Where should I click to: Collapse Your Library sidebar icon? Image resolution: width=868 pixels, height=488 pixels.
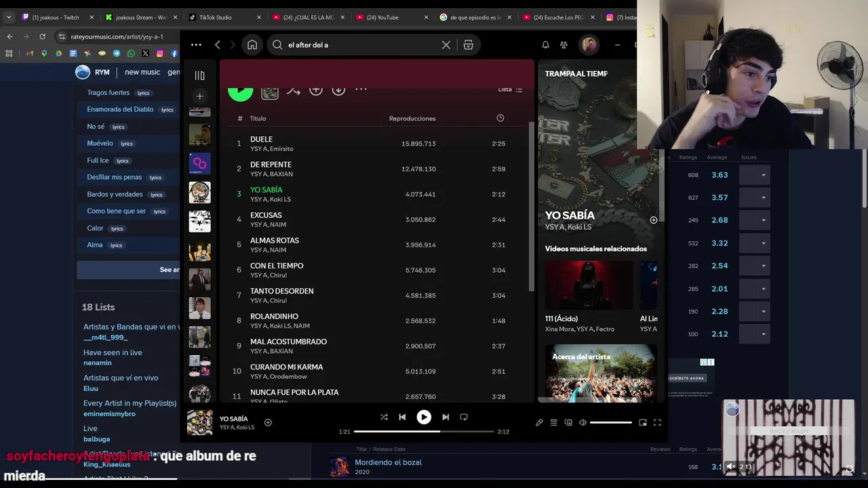click(199, 75)
